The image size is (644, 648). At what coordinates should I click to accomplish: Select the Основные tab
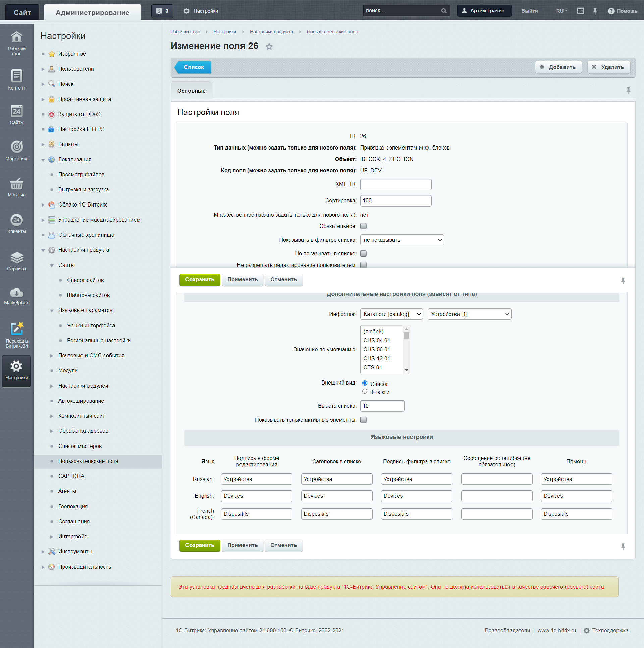click(191, 91)
